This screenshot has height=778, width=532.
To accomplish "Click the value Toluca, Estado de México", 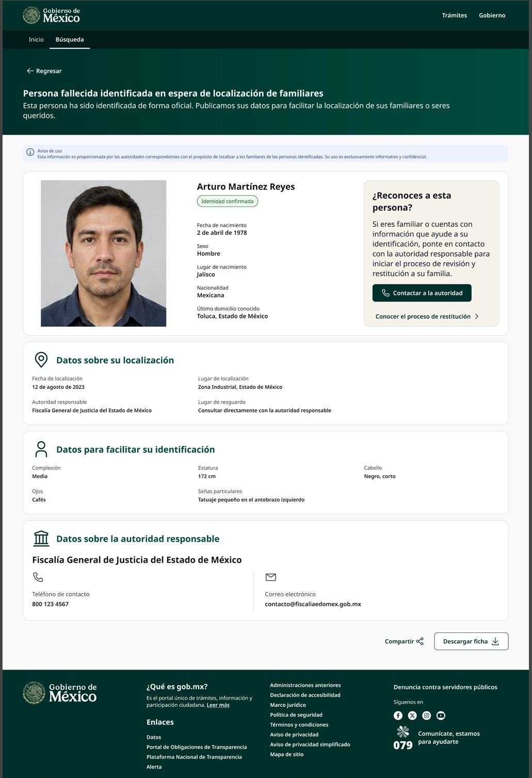I will tap(232, 316).
